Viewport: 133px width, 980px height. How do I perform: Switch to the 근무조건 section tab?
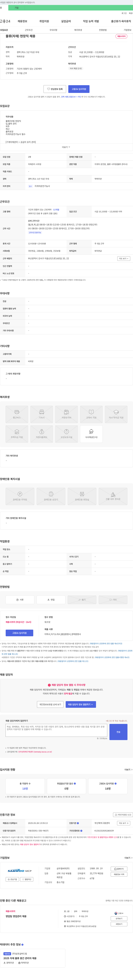pyautogui.click(x=29, y=30)
